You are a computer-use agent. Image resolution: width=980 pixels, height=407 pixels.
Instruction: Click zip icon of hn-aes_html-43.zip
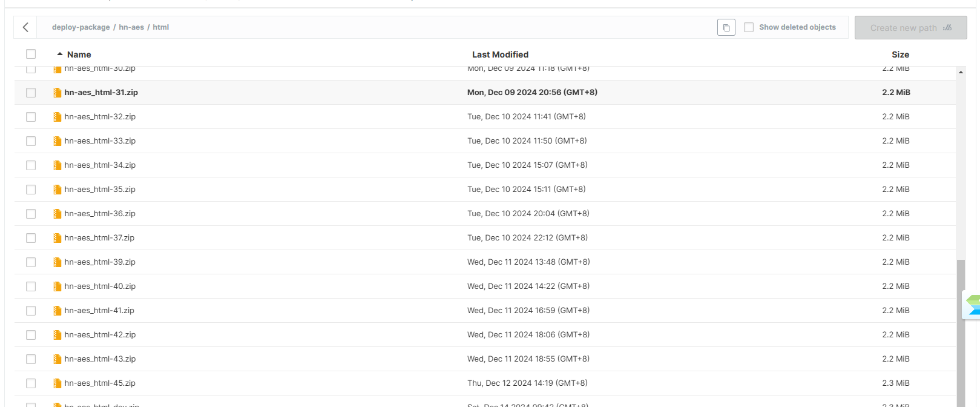coord(57,359)
